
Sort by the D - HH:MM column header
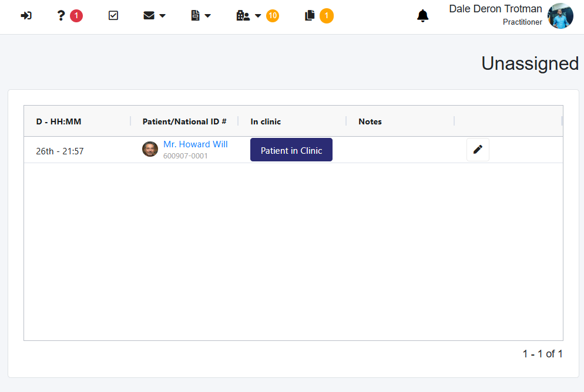[59, 121]
